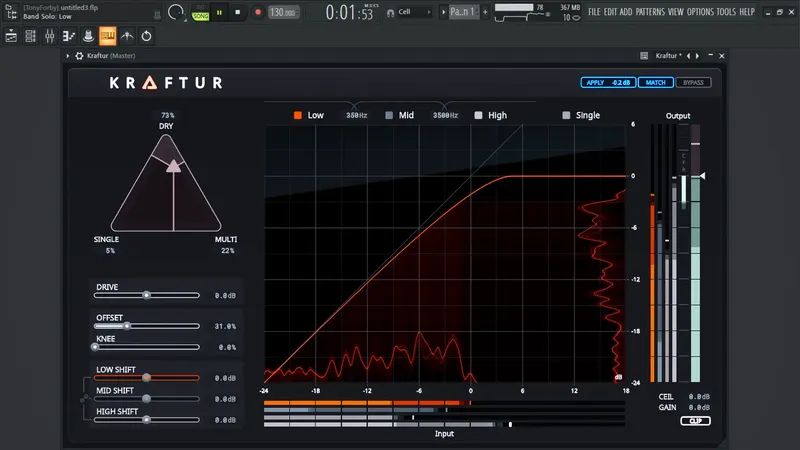Open the EDIT menu

tap(610, 12)
